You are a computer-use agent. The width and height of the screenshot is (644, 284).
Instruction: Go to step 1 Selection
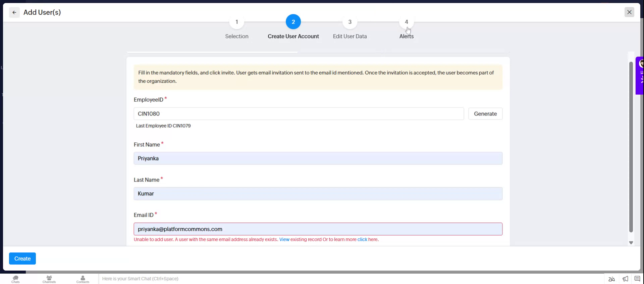237,22
